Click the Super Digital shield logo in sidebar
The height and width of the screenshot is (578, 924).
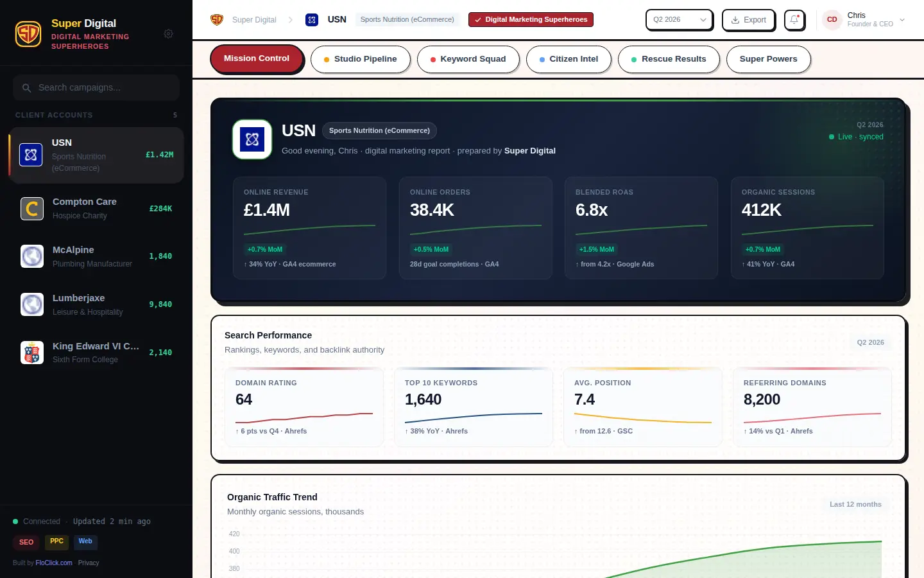pos(28,34)
